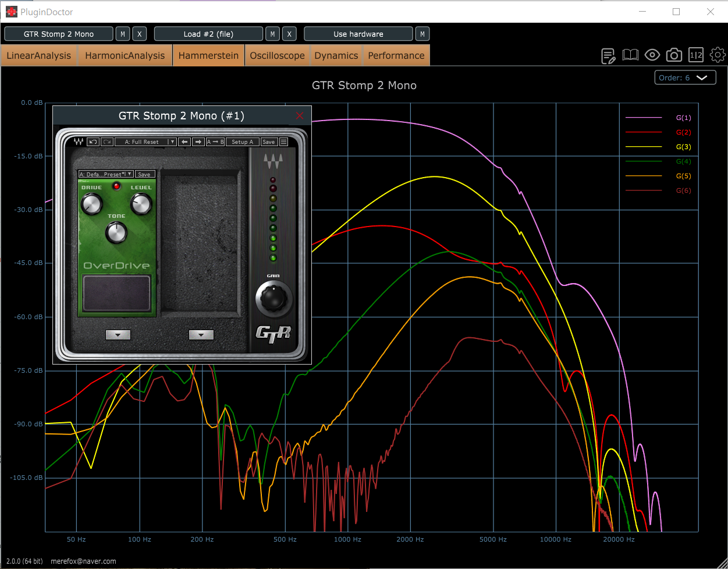Open the A: Full Reset preset dropdown

[145, 142]
